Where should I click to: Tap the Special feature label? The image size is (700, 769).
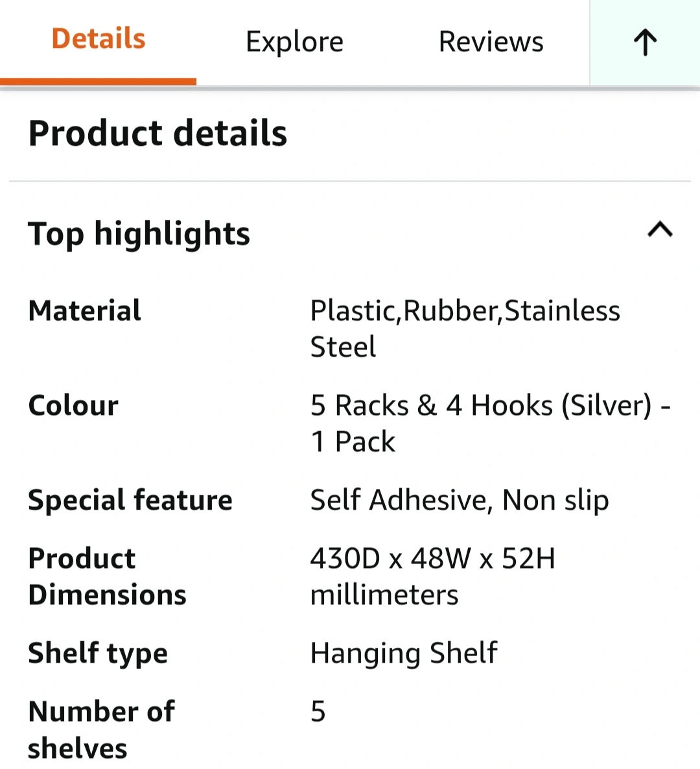point(130,500)
